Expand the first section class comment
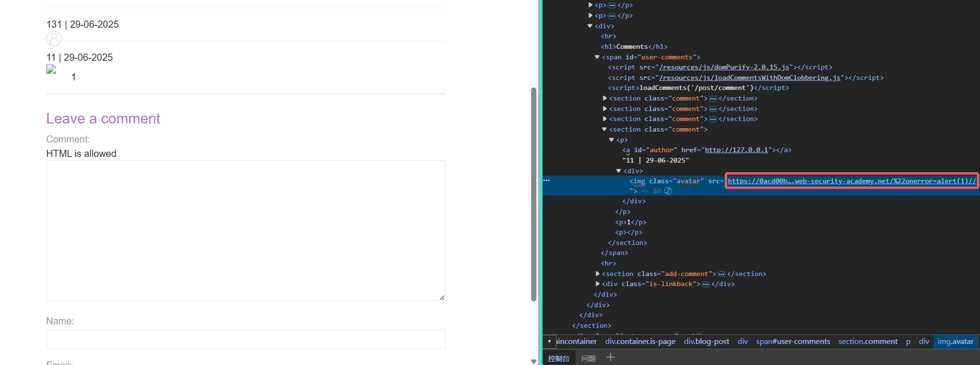 [605, 99]
